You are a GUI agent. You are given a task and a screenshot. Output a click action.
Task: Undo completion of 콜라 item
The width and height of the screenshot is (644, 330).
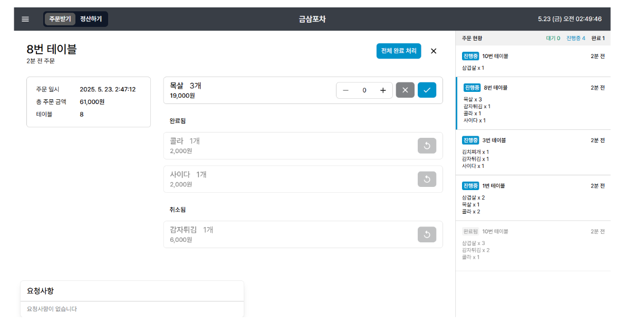pyautogui.click(x=427, y=146)
